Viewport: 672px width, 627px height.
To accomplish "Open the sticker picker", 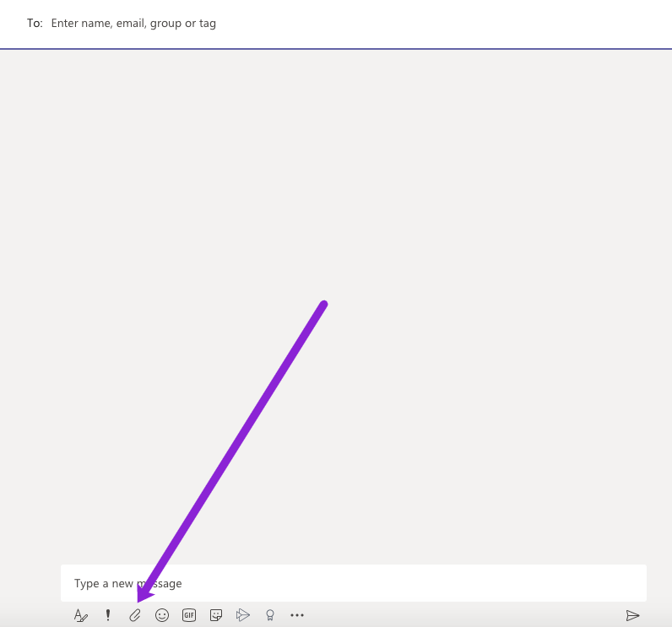I will click(216, 615).
